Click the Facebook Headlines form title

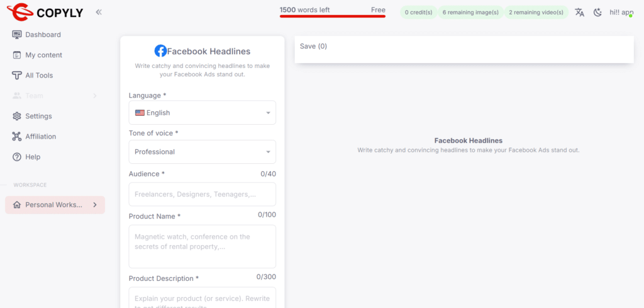209,52
